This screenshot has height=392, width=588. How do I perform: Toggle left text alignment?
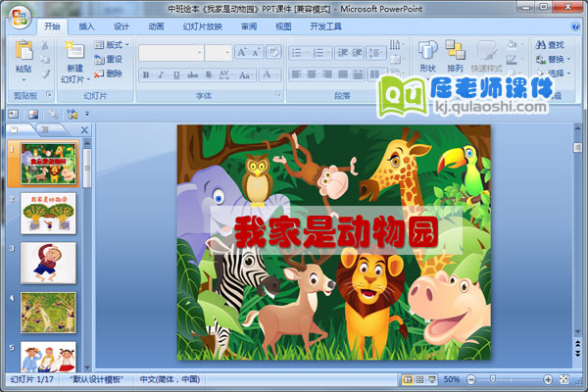(x=297, y=74)
